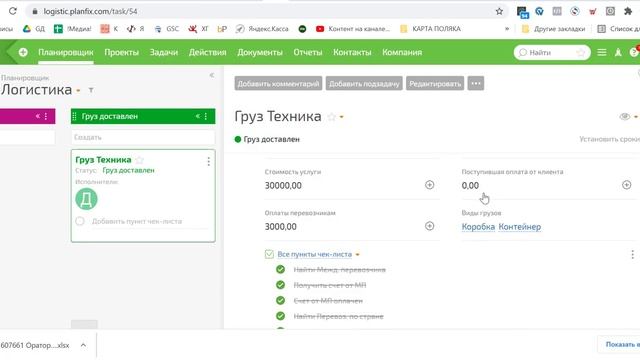Viewport: 640px width, 360px height.
Task: Click the Добавить подзадачу button
Action: [x=364, y=84]
